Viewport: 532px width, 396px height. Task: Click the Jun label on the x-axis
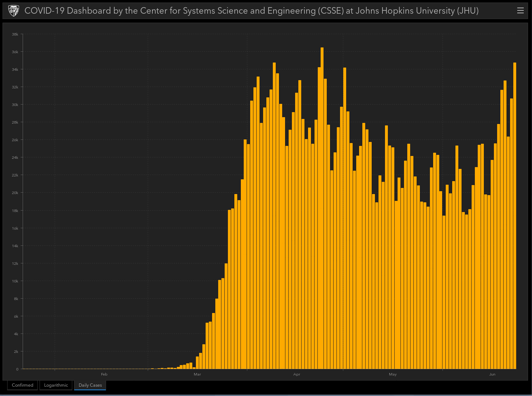pos(492,374)
